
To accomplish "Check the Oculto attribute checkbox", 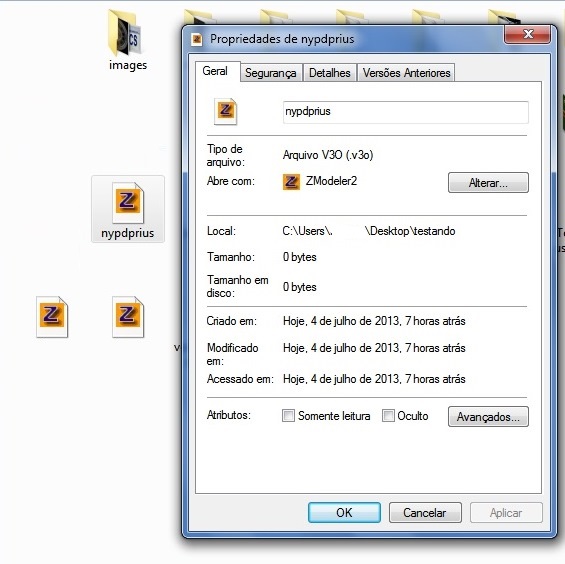I will 388,415.
